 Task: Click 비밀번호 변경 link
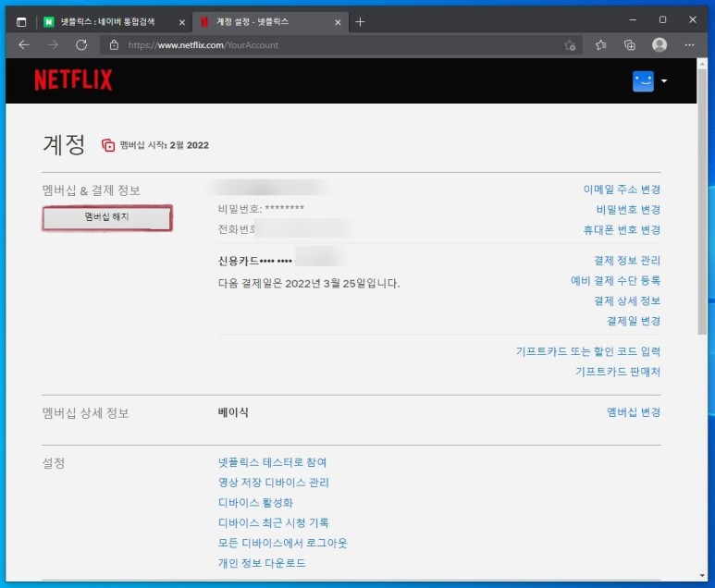tap(628, 210)
